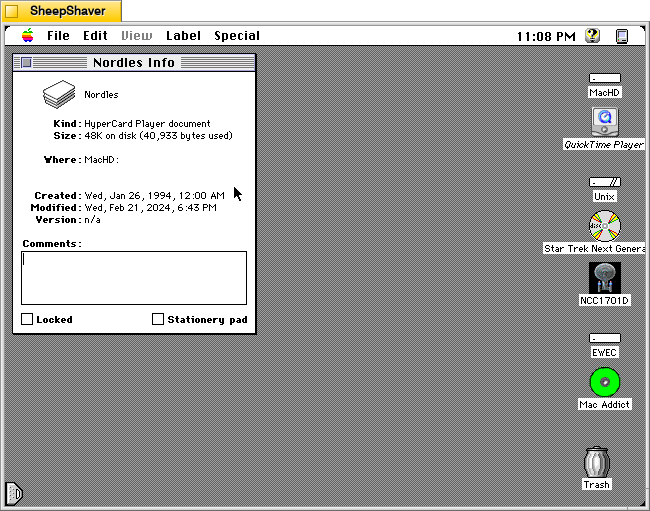Click the Nordles file name text

101,95
